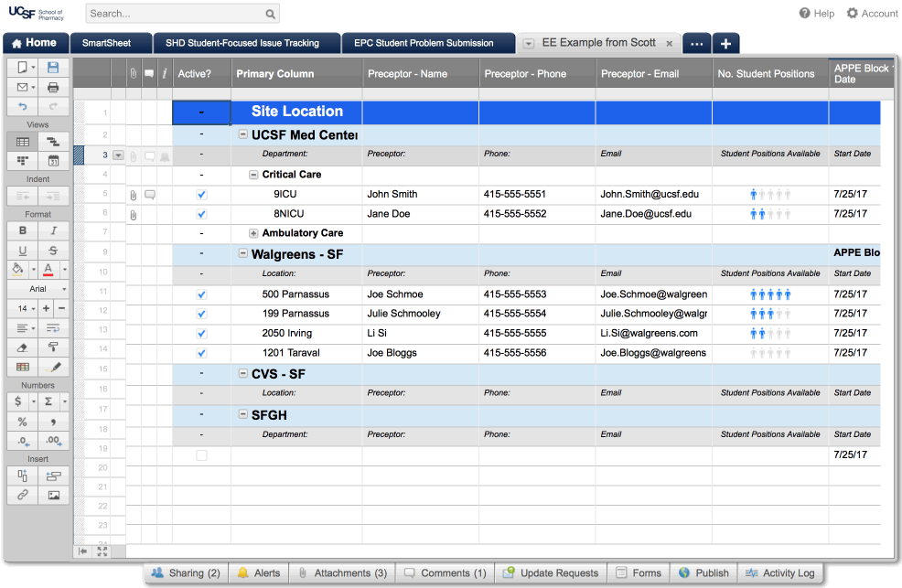Collapse the UCSF Med Center section
This screenshot has width=902, height=588.
click(x=243, y=134)
